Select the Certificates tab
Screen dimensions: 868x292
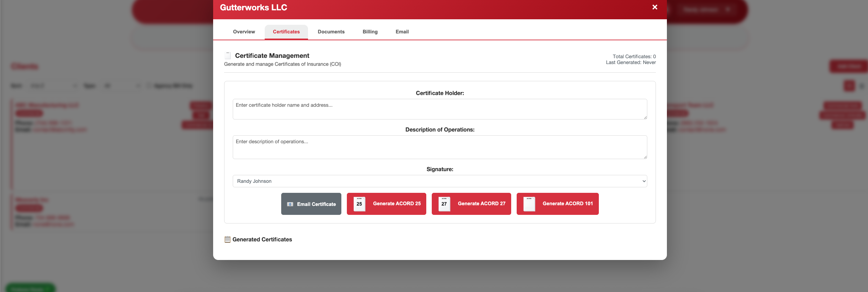point(286,32)
